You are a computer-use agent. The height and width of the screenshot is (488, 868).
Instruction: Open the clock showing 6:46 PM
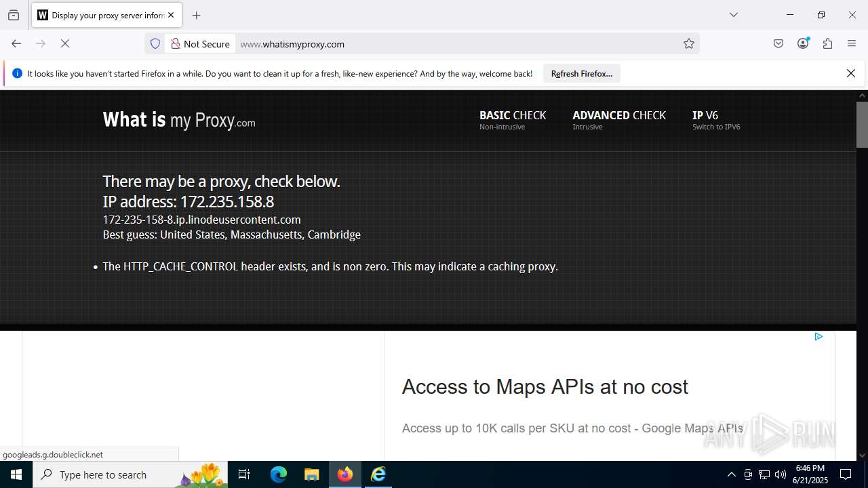click(x=810, y=474)
